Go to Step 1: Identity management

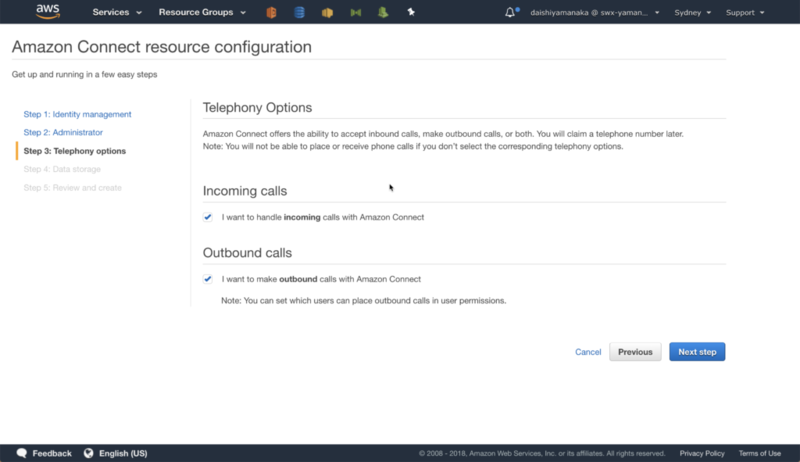[x=78, y=114]
